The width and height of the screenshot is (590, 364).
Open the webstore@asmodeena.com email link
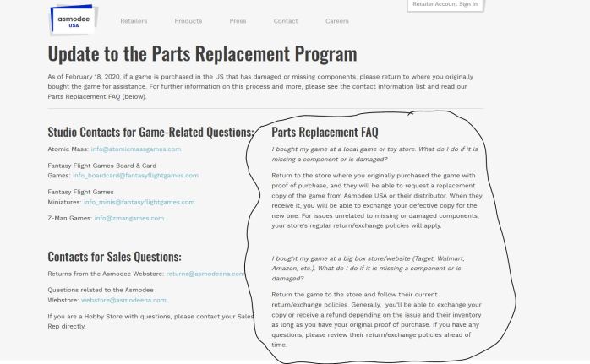pyautogui.click(x=123, y=300)
